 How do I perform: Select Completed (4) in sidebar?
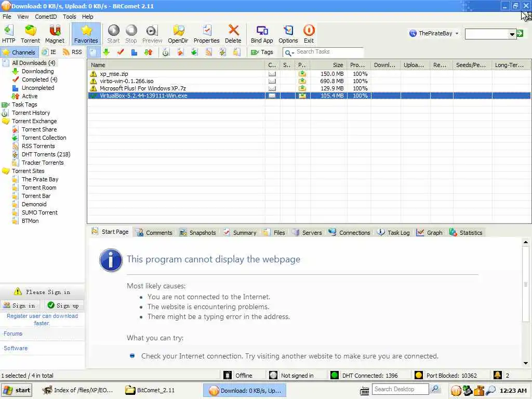click(39, 79)
